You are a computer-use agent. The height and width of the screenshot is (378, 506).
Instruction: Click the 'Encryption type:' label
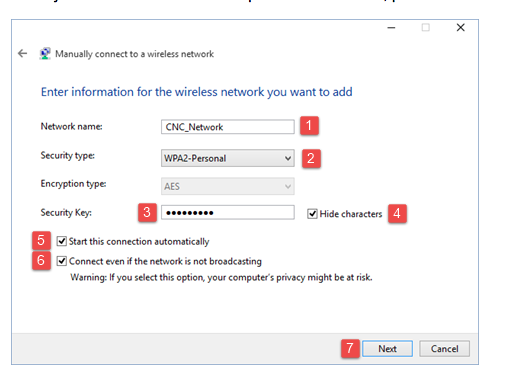(x=73, y=184)
